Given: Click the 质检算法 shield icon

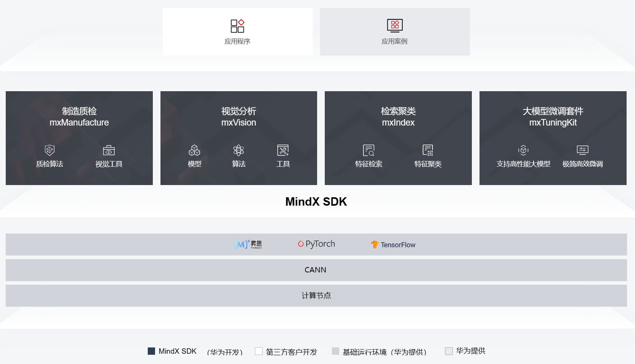Looking at the screenshot, I should tap(50, 150).
